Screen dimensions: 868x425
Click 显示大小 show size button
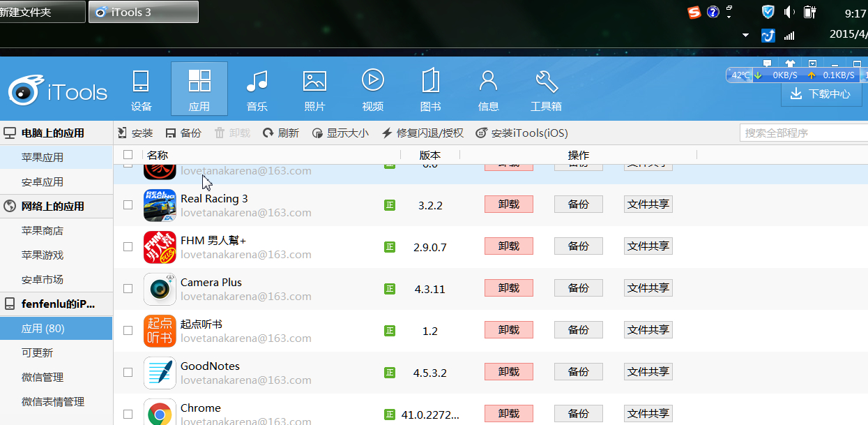pyautogui.click(x=340, y=133)
